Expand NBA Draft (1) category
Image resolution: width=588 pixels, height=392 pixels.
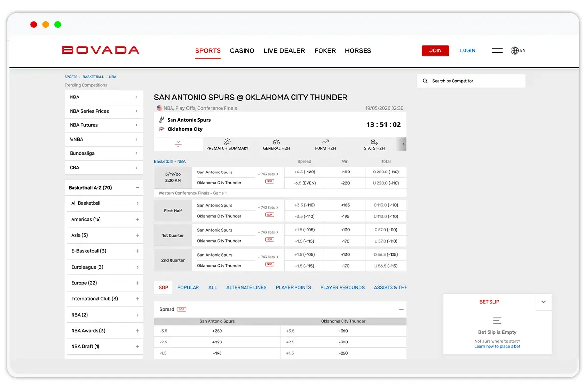137,347
